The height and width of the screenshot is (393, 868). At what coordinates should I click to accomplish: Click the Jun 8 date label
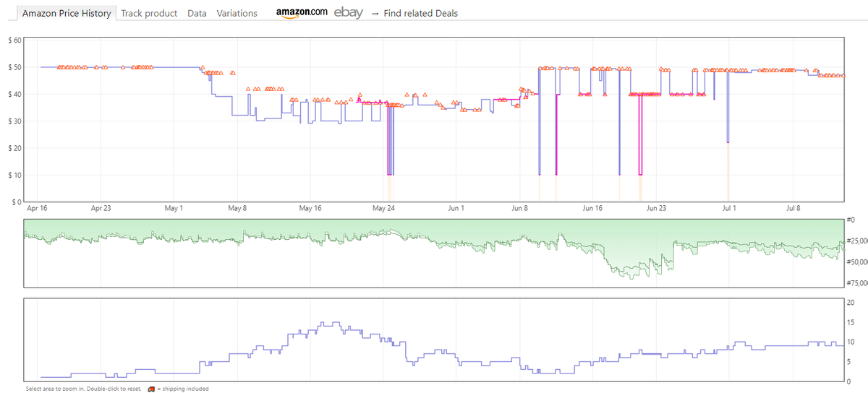coord(519,208)
